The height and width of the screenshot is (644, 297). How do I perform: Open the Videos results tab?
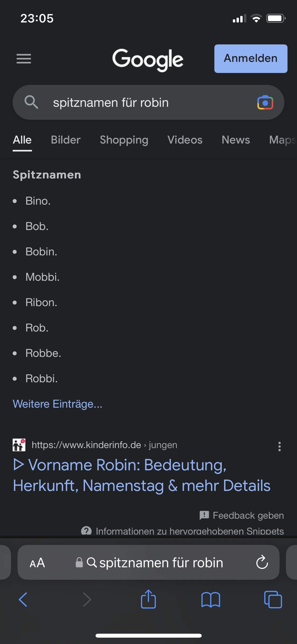[185, 140]
